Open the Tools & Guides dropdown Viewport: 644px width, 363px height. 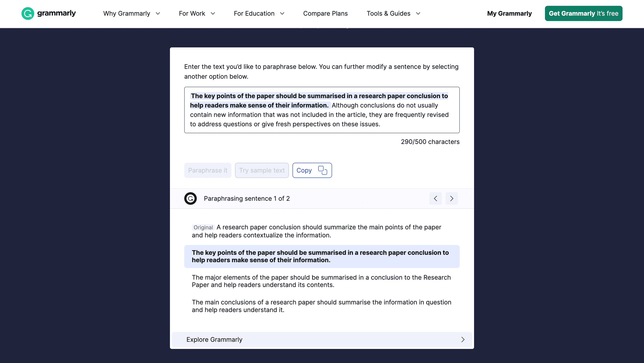(x=393, y=13)
